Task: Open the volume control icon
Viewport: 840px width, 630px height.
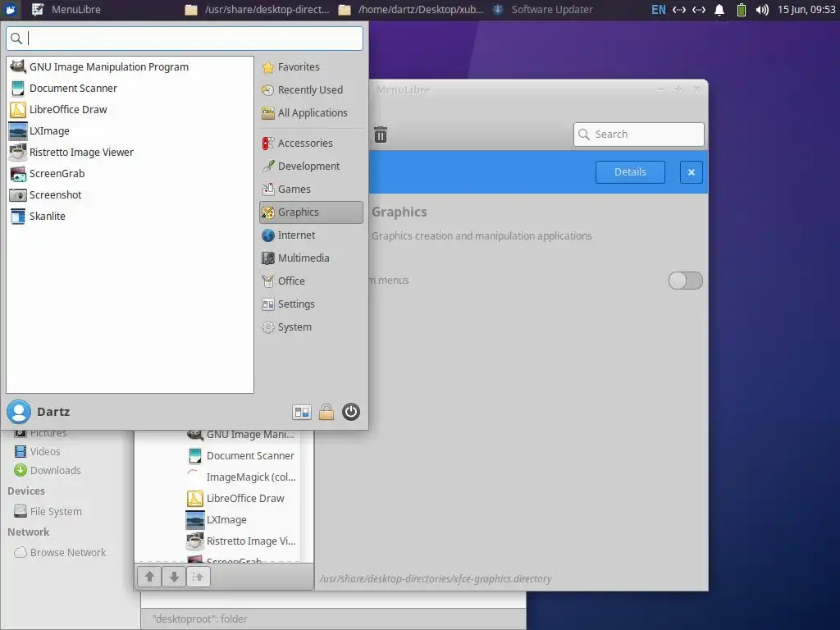Action: coord(762,10)
